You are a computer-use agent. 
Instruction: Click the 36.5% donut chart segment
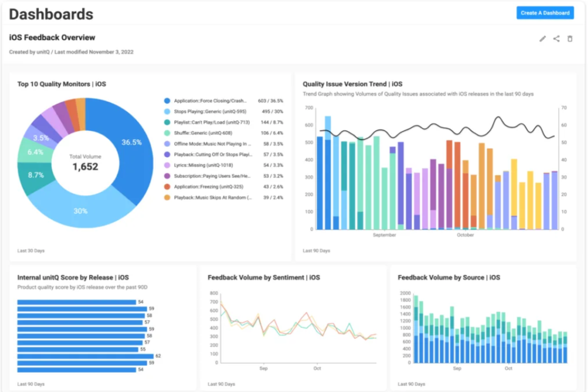click(x=132, y=142)
